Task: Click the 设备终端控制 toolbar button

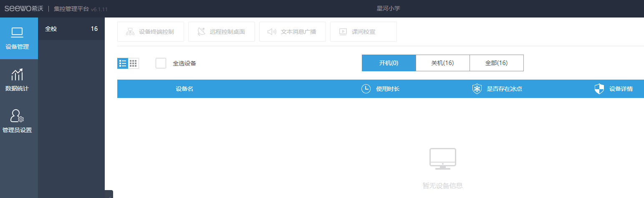Action: (151, 32)
